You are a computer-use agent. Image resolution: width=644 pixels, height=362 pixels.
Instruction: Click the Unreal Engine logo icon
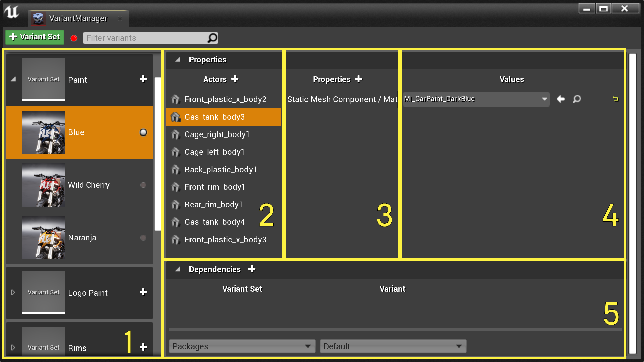(11, 12)
